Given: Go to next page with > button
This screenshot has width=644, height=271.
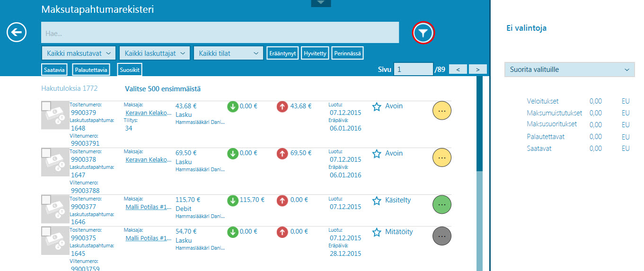Looking at the screenshot, I should pyautogui.click(x=478, y=70).
